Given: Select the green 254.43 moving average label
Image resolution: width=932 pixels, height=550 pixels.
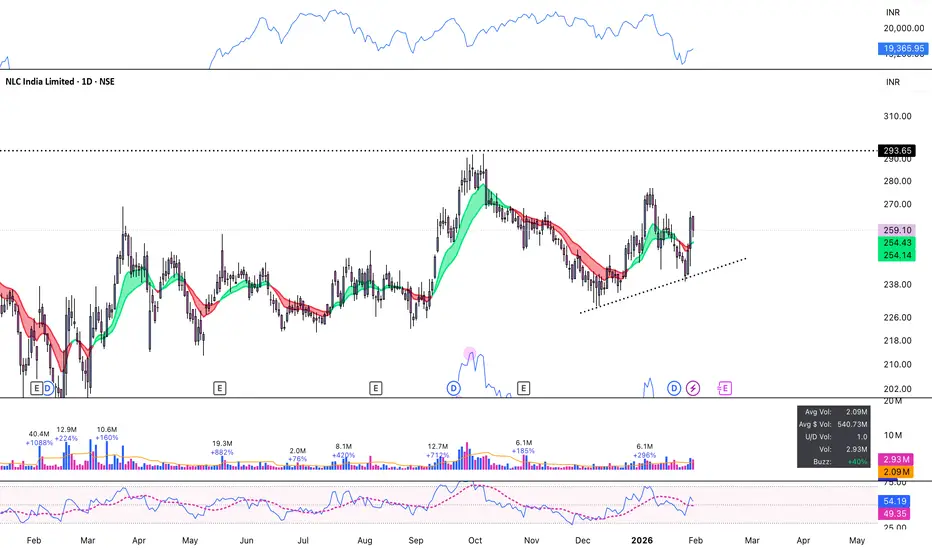Looking at the screenshot, I should click(897, 243).
